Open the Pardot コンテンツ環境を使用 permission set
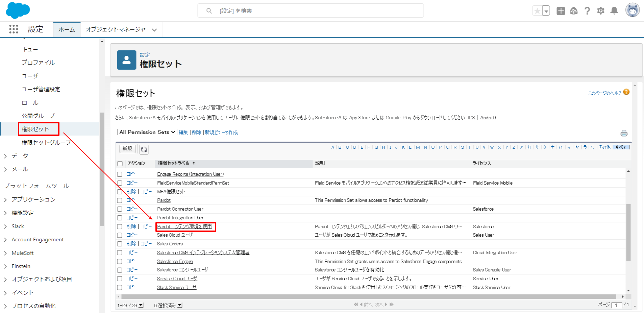The image size is (644, 313). (x=184, y=226)
